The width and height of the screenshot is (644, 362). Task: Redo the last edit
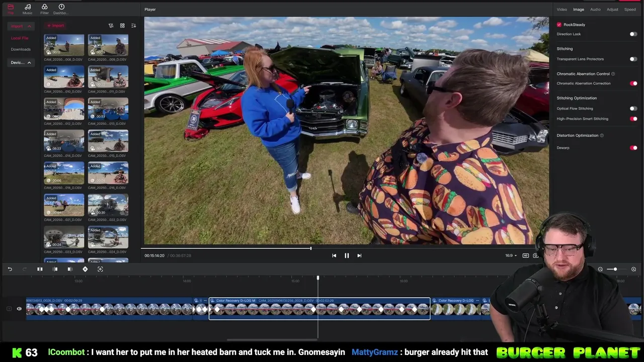(x=24, y=269)
